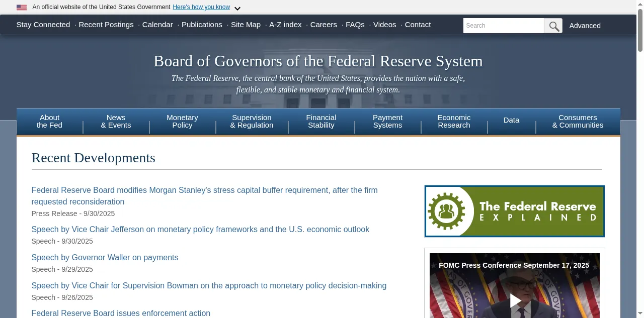Open the Financial Stability menu
Viewport: 644px width, 318px height.
click(x=321, y=121)
